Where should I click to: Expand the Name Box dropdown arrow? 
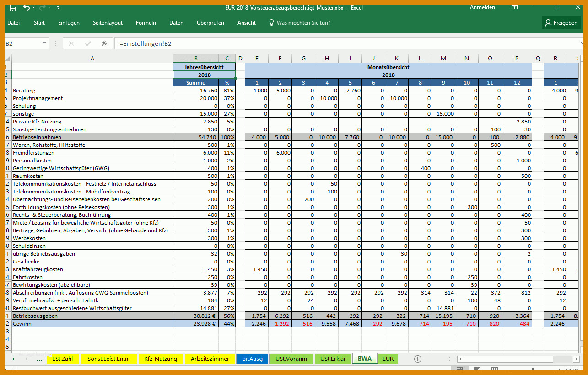[x=44, y=43]
